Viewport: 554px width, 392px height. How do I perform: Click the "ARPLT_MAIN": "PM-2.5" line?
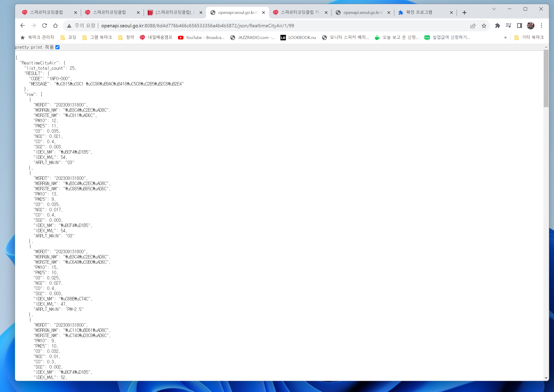[58, 309]
